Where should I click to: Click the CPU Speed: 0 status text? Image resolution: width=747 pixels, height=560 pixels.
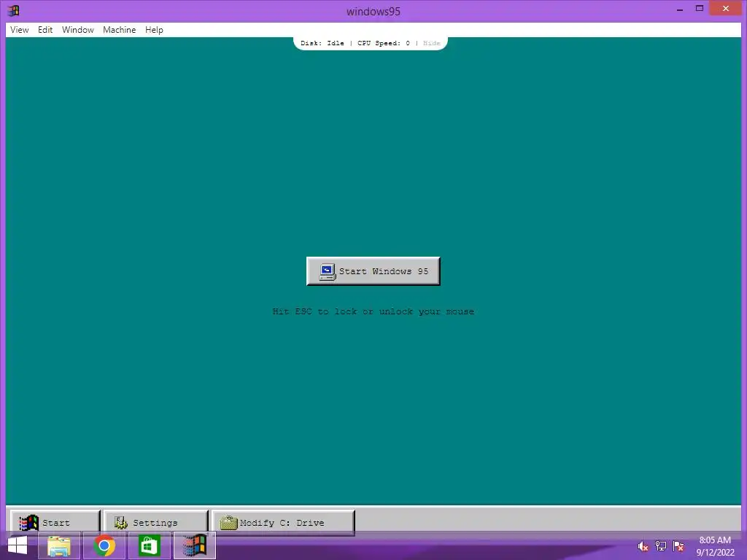[x=384, y=43]
